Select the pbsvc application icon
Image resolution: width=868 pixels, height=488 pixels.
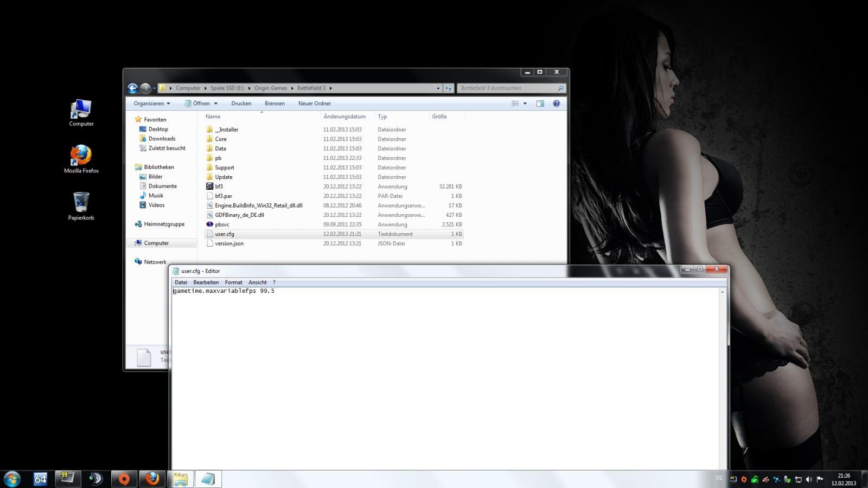click(x=209, y=224)
